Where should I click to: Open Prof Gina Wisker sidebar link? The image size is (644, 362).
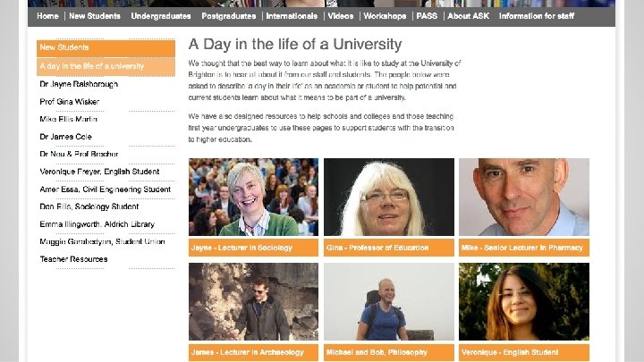coord(70,102)
